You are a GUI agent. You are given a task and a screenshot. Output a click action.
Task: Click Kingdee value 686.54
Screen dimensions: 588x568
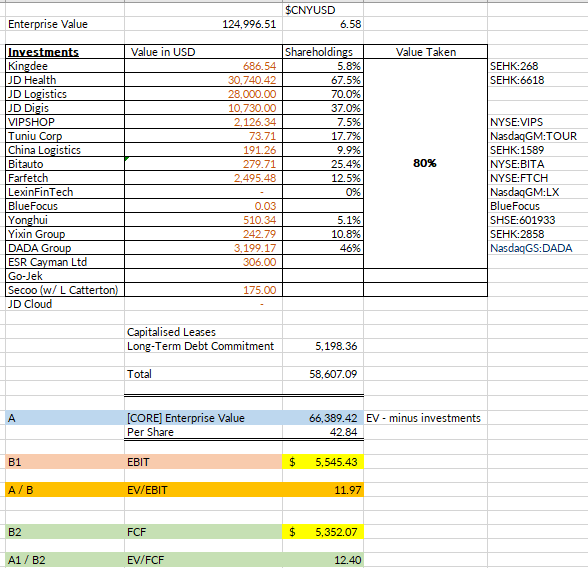(203, 66)
